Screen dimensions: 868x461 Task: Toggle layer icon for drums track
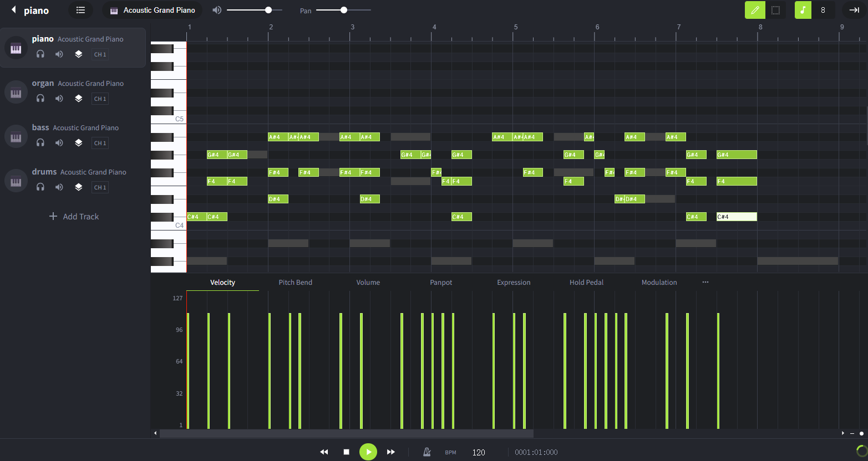(78, 187)
